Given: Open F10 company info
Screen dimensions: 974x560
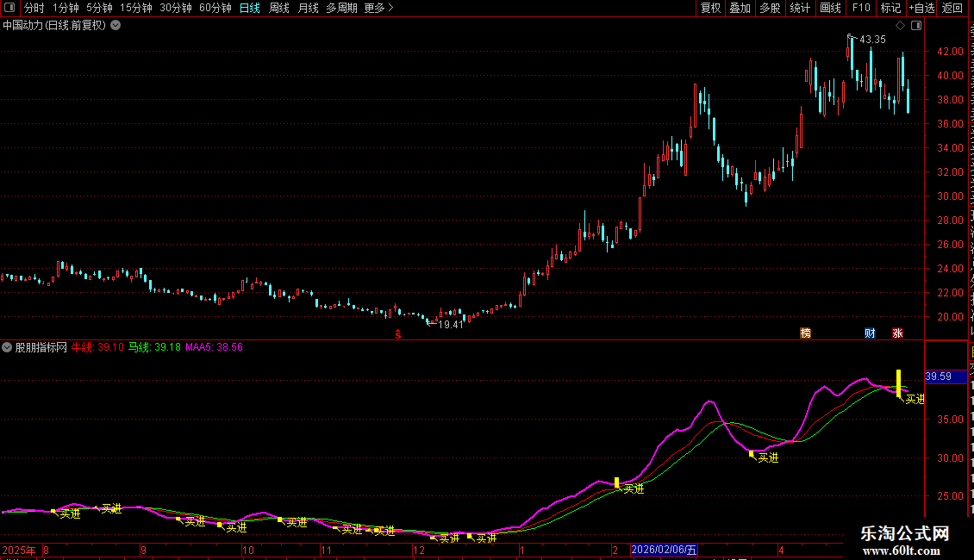Looking at the screenshot, I should coord(861,8).
